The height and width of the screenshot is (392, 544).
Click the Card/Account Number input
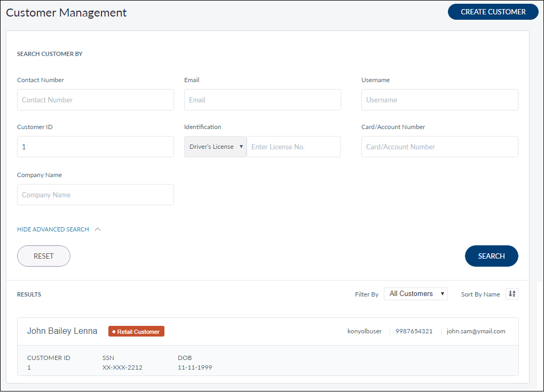click(x=439, y=147)
